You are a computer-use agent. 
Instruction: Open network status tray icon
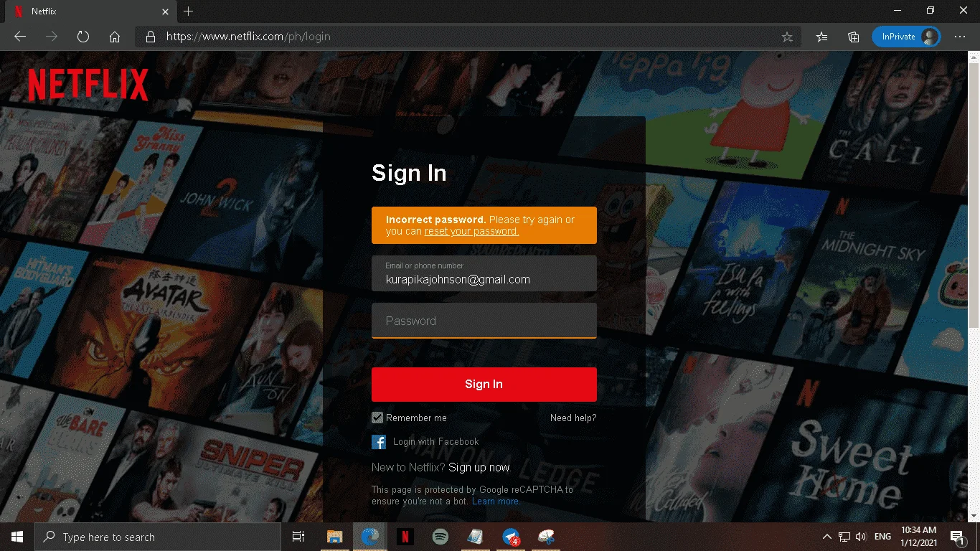(x=844, y=537)
